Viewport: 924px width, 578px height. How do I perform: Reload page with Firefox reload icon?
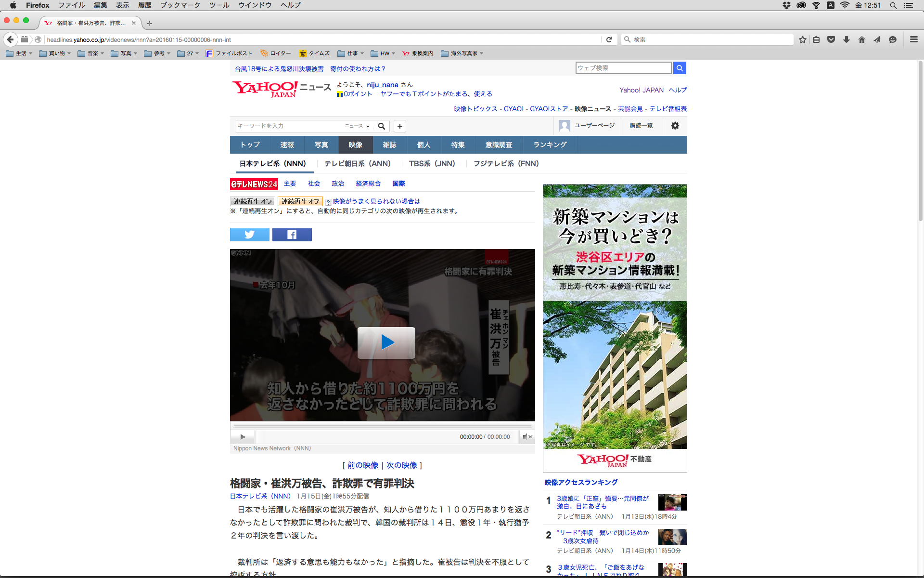609,39
